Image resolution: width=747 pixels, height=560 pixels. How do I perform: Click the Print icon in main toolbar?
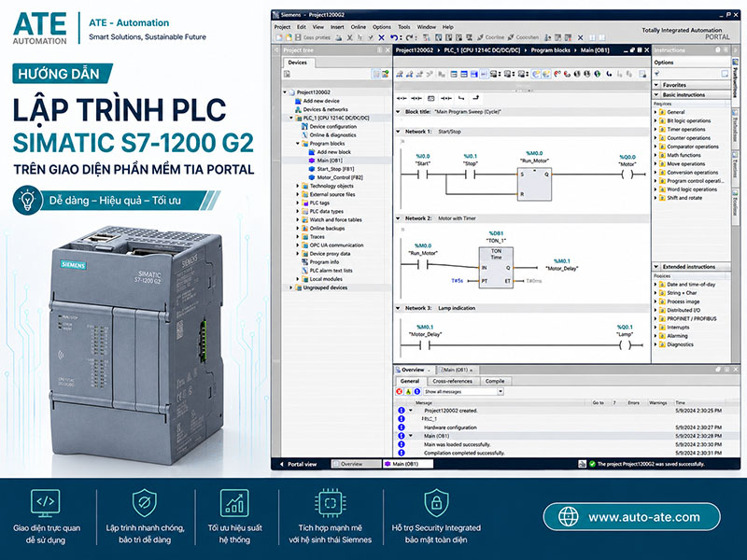point(338,37)
